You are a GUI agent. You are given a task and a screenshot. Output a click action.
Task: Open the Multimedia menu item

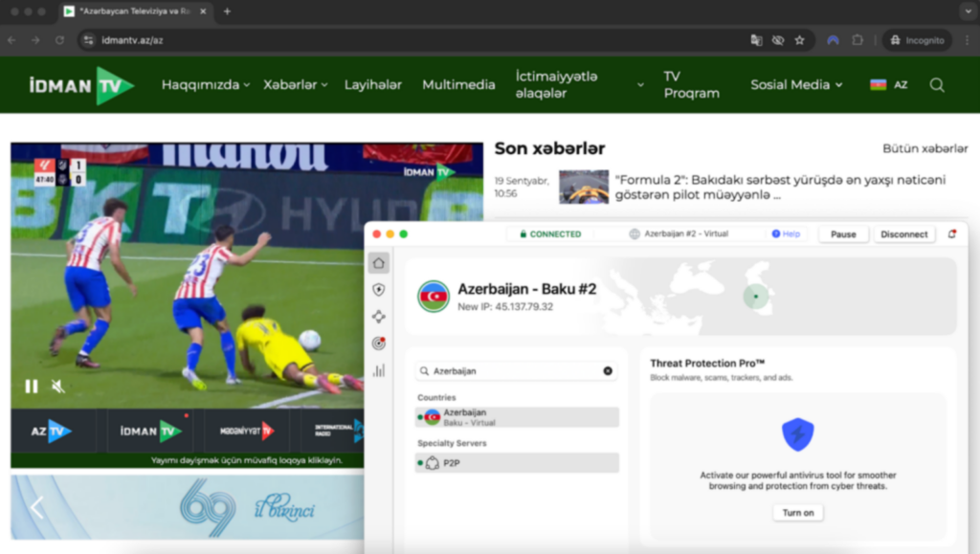[x=458, y=85]
